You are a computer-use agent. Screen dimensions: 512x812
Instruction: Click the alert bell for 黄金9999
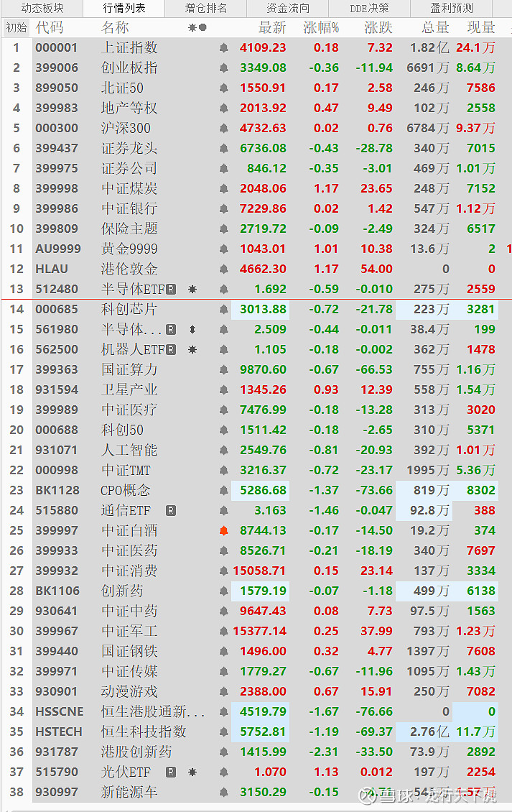(x=224, y=249)
